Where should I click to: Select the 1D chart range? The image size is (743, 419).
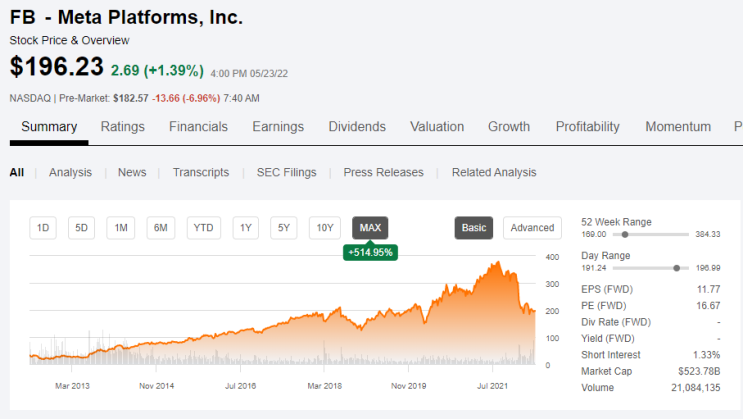tap(43, 228)
